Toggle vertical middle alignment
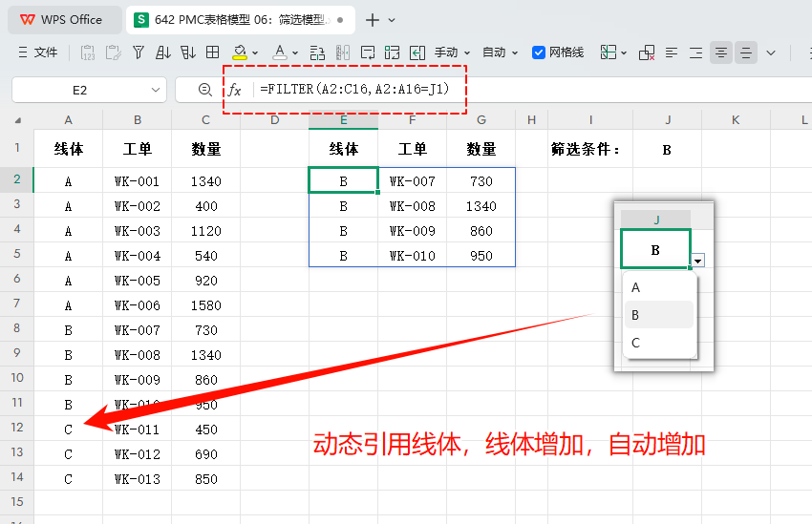This screenshot has height=524, width=812. point(746,52)
